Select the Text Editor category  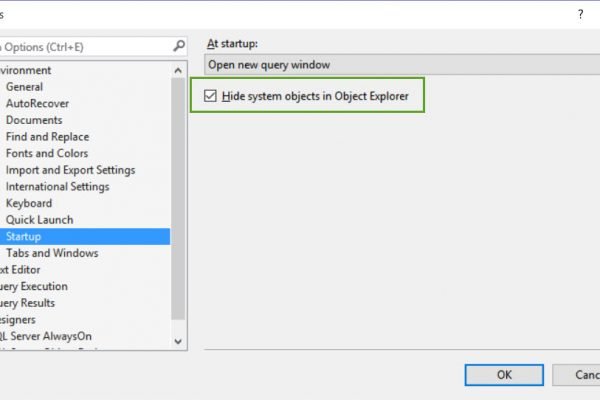pos(20,270)
